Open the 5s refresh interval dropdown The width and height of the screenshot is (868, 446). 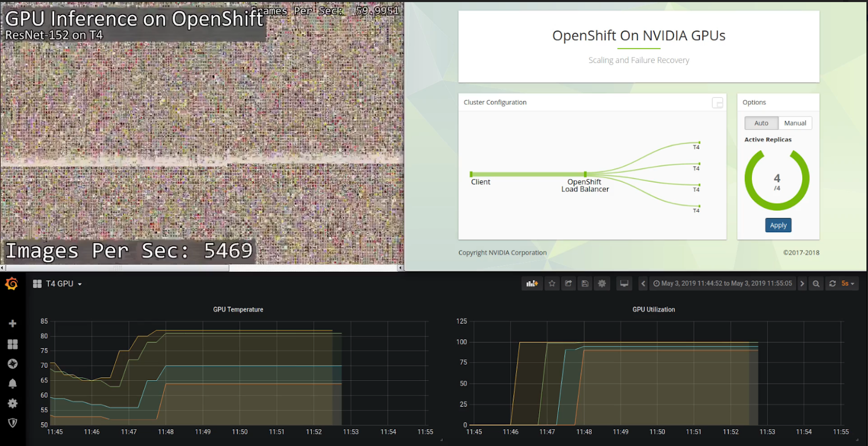click(847, 283)
